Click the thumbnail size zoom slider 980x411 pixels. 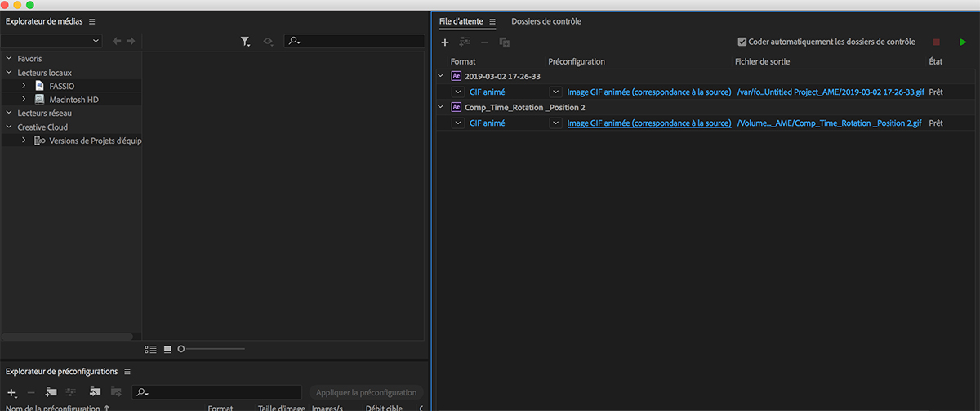click(211, 349)
